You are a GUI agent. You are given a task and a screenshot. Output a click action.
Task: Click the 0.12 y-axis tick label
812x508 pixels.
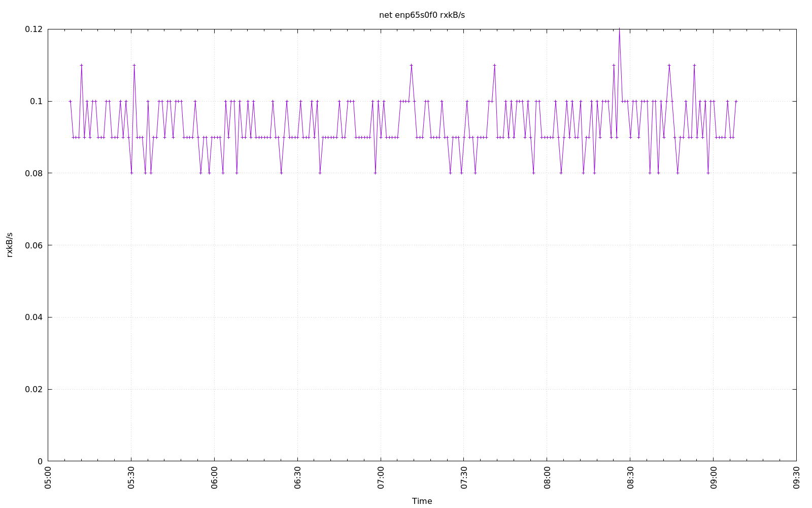click(33, 29)
